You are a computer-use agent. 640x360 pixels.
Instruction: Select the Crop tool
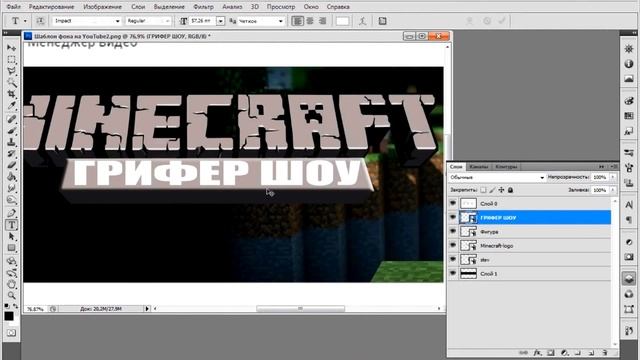click(11, 94)
